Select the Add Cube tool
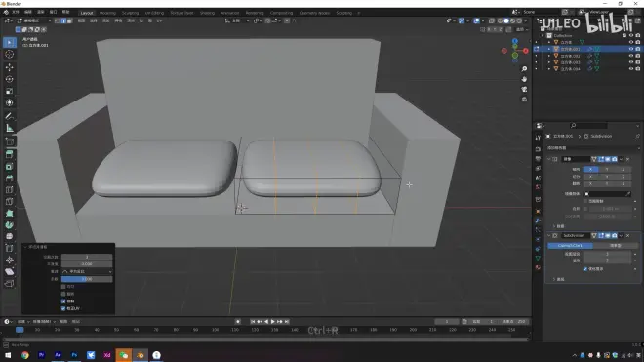Viewport: 644px width, 362px height. (10, 141)
